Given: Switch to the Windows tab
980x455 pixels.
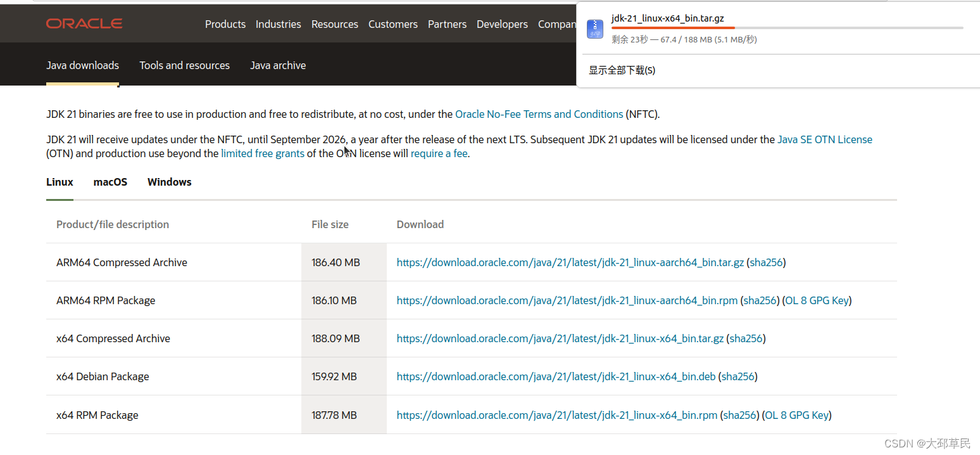Looking at the screenshot, I should pyautogui.click(x=170, y=182).
